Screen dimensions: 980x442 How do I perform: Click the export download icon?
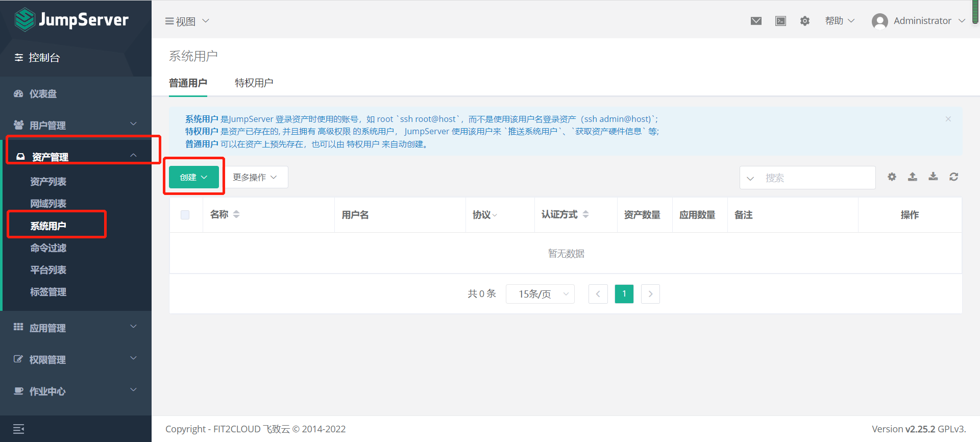(x=933, y=177)
